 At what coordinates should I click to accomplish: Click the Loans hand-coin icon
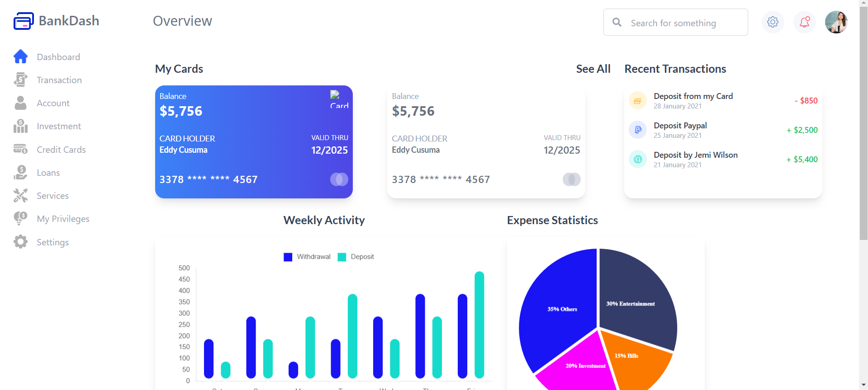tap(20, 172)
